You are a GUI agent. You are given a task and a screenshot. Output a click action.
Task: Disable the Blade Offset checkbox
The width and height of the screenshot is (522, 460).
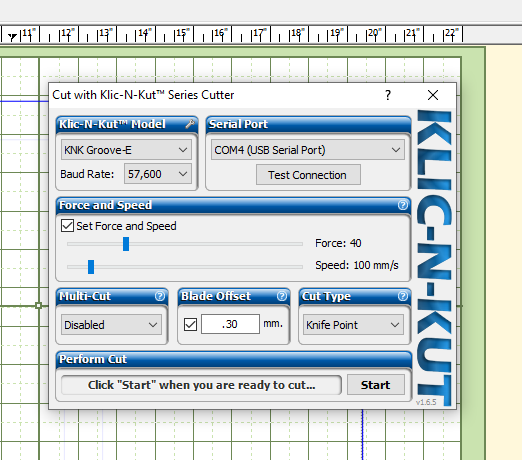(x=190, y=324)
